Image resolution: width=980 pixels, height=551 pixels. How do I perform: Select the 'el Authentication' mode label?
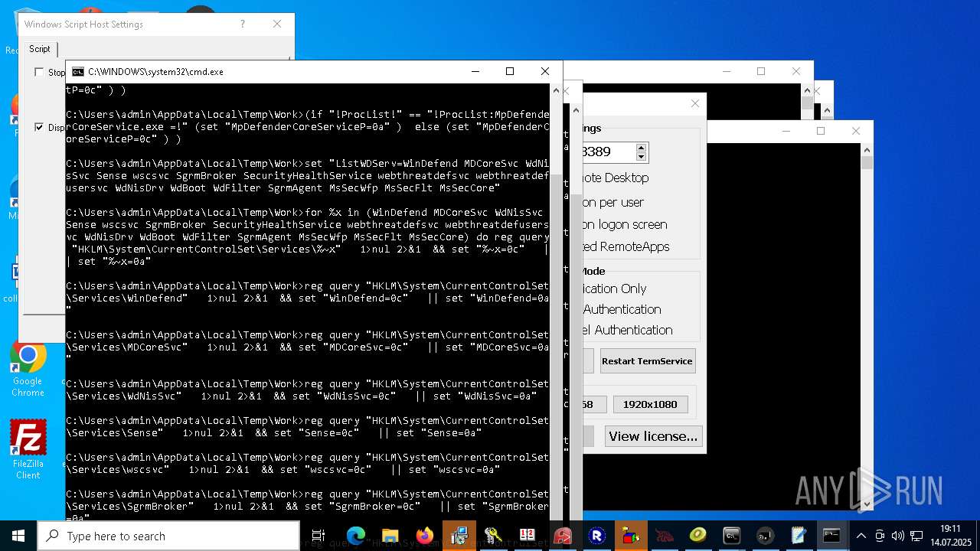628,330
